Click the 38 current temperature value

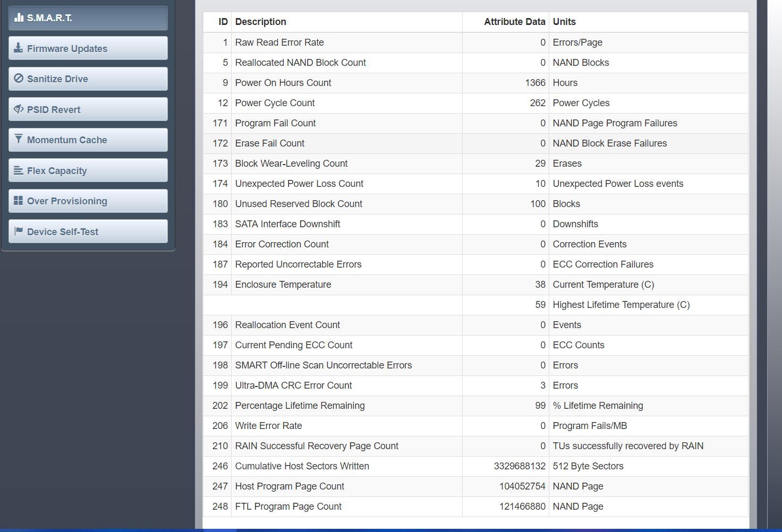pos(540,285)
